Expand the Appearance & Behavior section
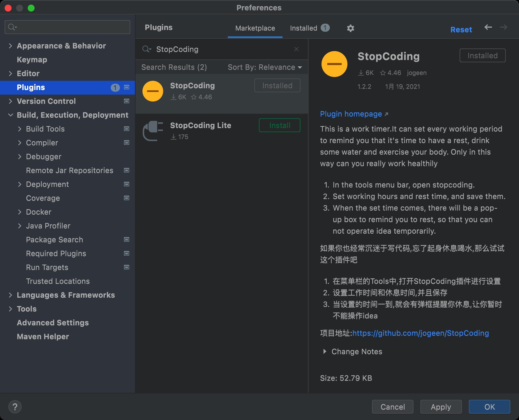 11,46
